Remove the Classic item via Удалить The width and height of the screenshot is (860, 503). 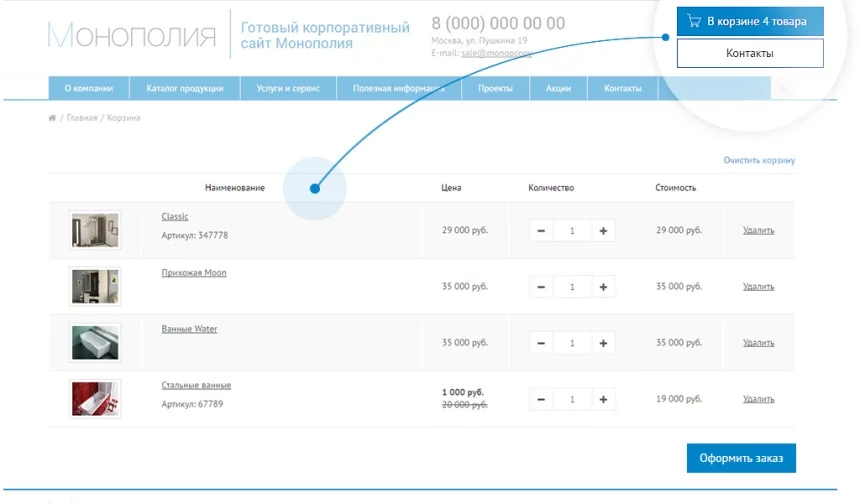[x=758, y=231]
